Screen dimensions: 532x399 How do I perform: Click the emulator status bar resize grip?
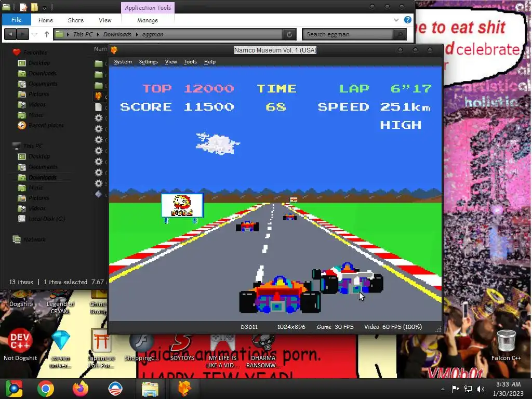tap(438, 329)
